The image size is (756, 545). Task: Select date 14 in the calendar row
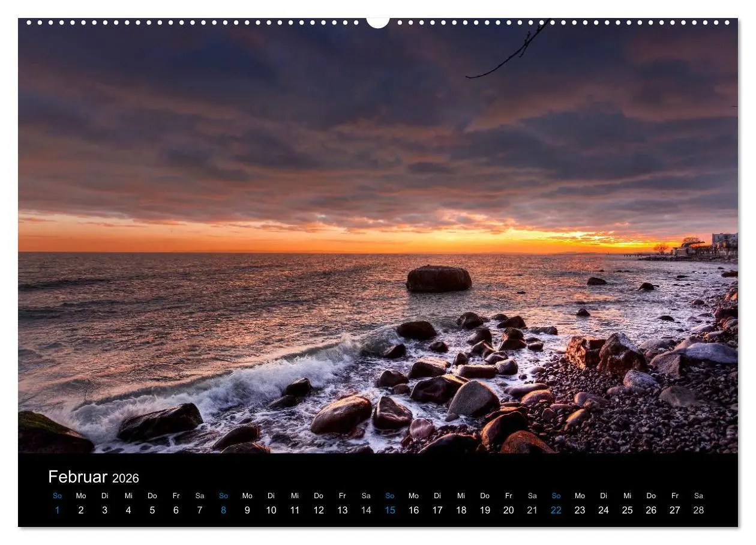[365, 510]
